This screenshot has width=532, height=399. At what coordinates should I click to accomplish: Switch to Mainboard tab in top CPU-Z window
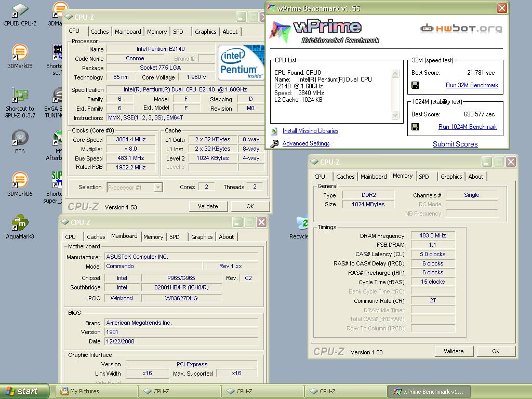(x=128, y=32)
